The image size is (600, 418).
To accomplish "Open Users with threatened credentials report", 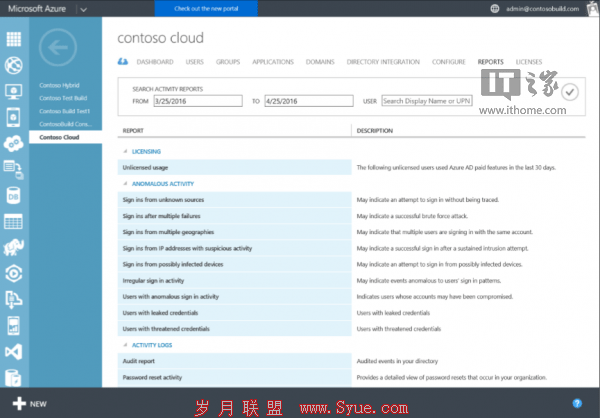I will click(x=235, y=329).
